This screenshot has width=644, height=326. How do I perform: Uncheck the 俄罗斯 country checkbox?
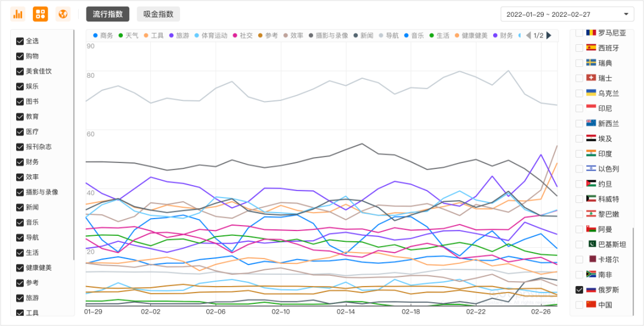[x=579, y=290]
